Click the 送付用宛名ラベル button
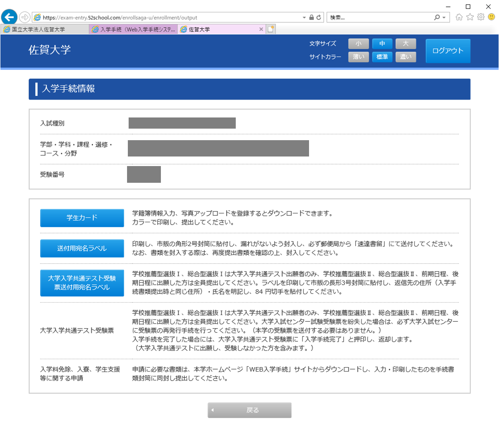The width and height of the screenshot is (499, 448). point(82,248)
